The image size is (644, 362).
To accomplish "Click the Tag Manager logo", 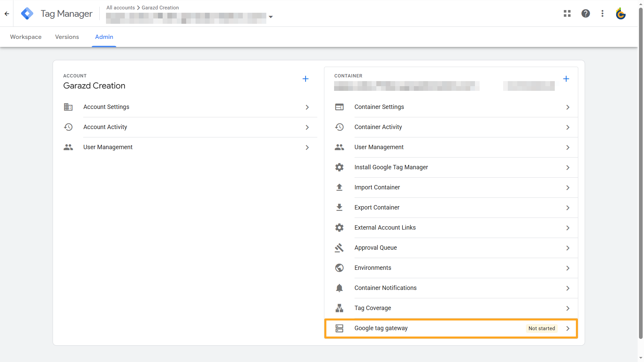I will coord(27,14).
